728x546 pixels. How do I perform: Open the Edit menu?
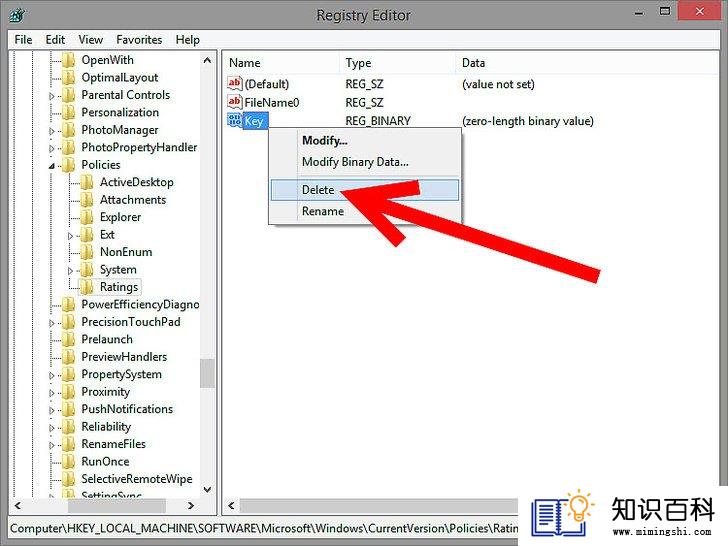(55, 40)
